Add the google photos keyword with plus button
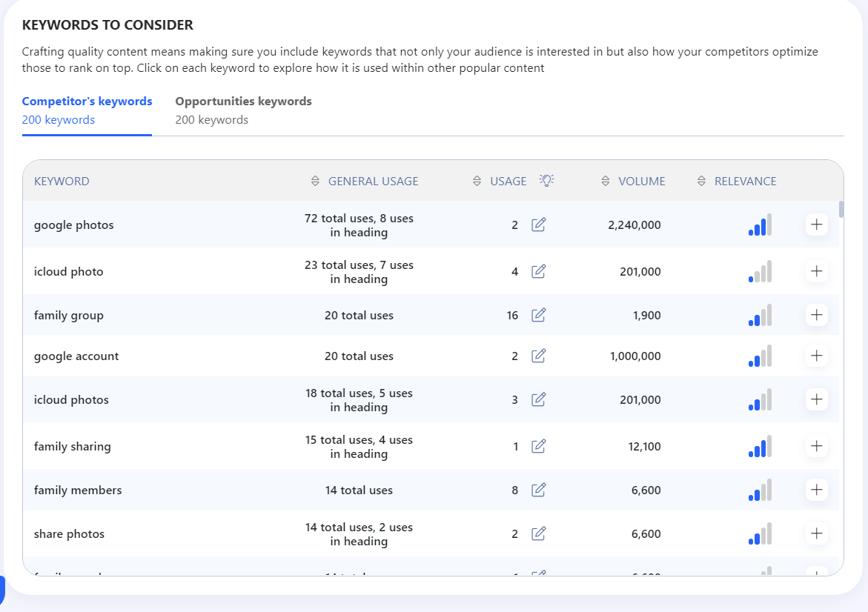This screenshot has width=868, height=612. [817, 224]
